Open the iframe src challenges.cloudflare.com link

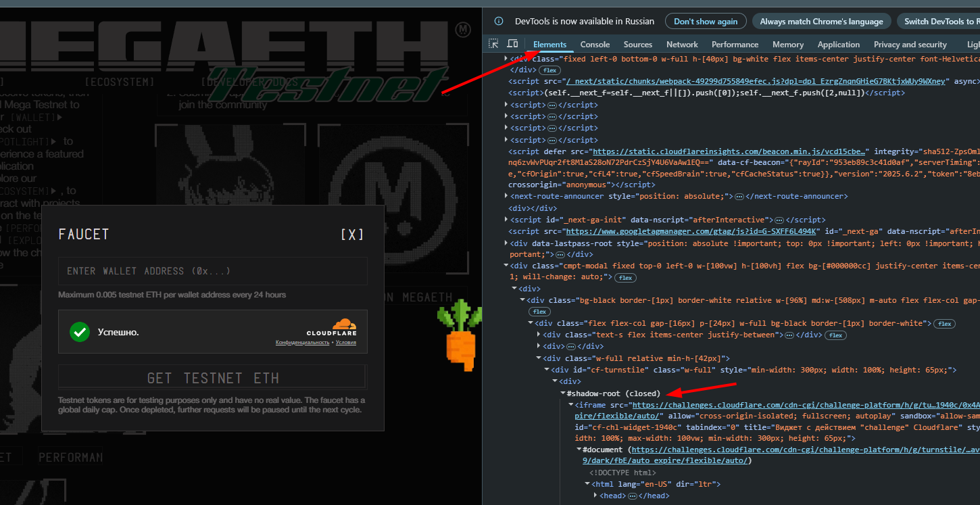[806, 405]
